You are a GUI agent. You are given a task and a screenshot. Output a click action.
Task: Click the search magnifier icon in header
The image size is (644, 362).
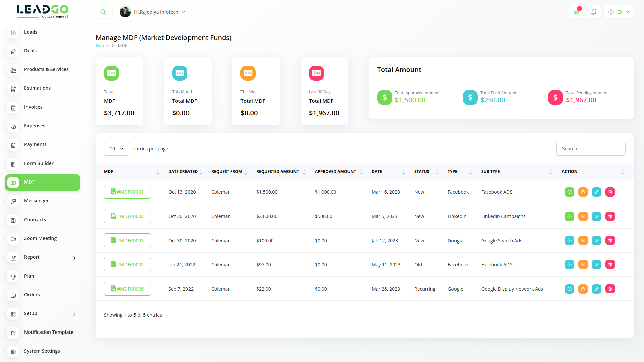[103, 12]
